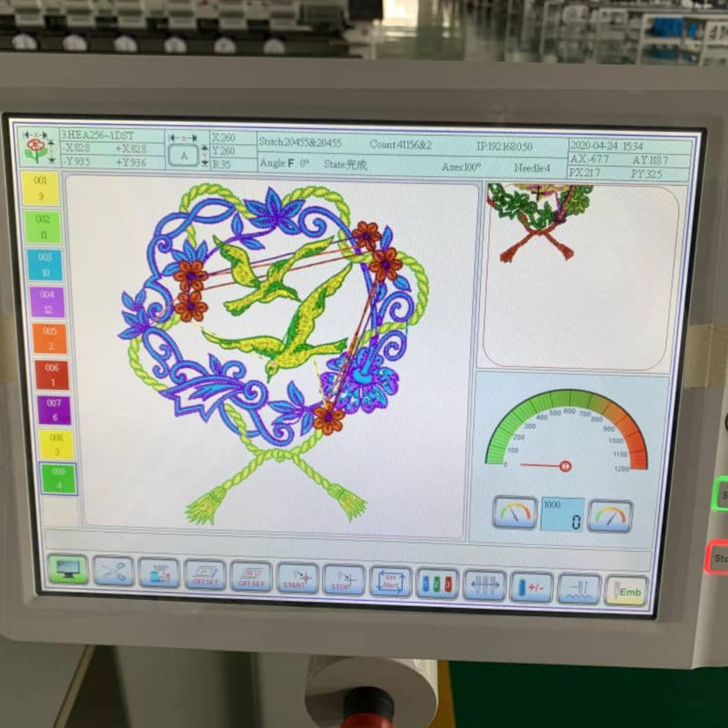Open the main monitor screen button
Viewport: 728px width, 728px height.
pyautogui.click(x=68, y=569)
